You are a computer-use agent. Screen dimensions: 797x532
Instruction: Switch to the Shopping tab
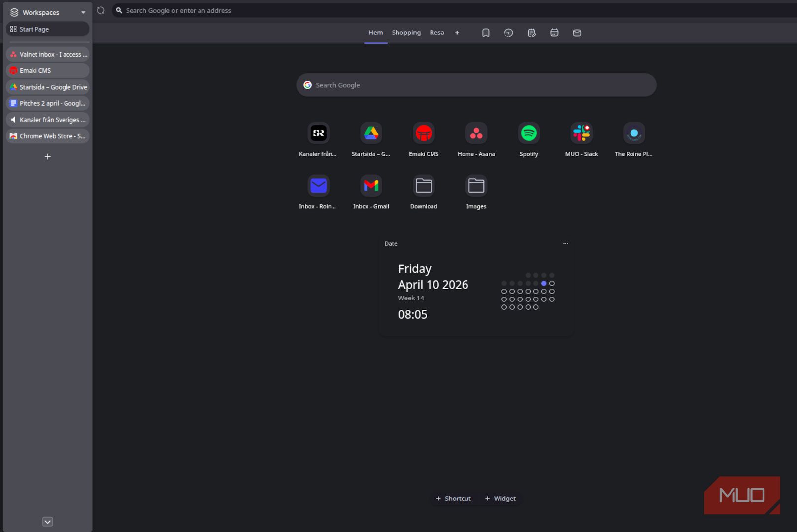point(406,33)
